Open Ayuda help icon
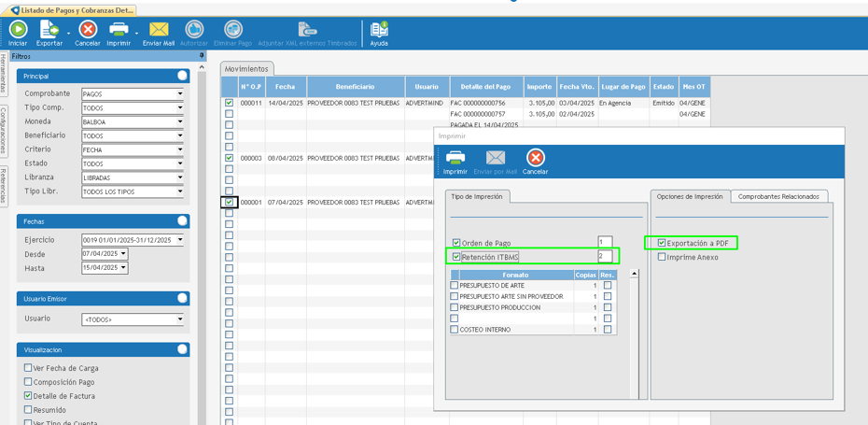This screenshot has height=425, width=868. click(379, 31)
